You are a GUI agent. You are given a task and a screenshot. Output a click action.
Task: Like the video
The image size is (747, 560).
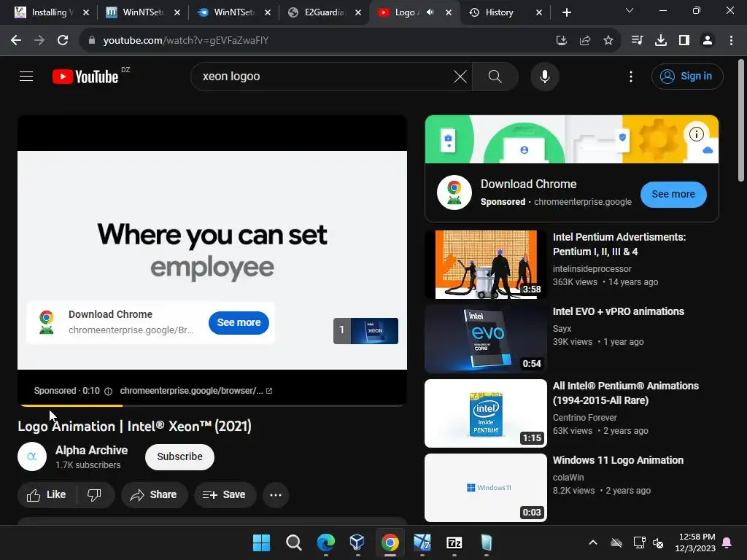[46, 495]
